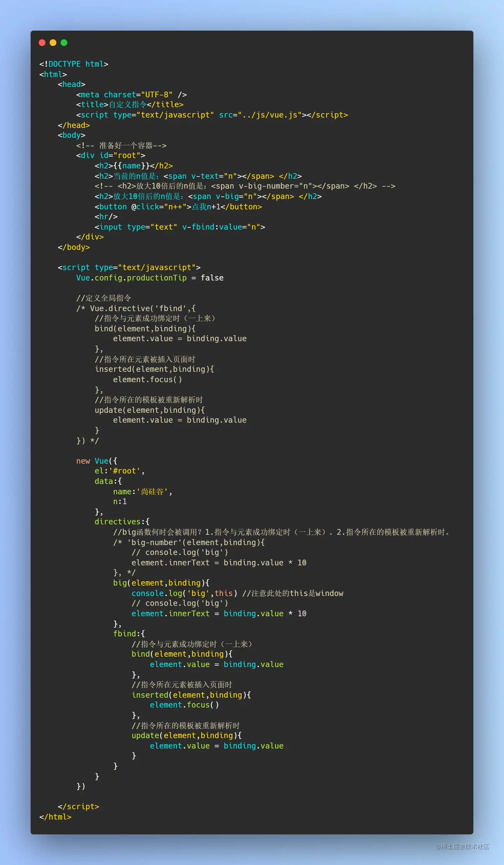Click the 'directives:{' line
This screenshot has width=504, height=865.
click(x=122, y=522)
